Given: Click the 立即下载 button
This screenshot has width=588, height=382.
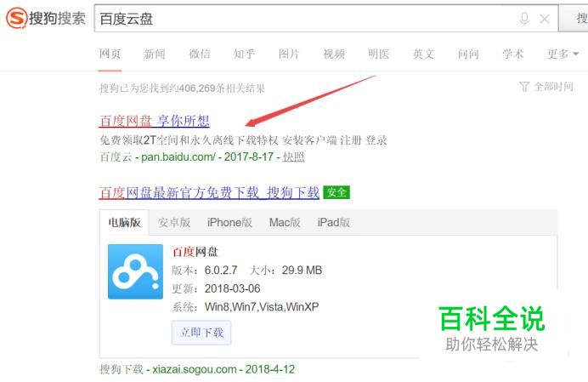Looking at the screenshot, I should point(201,333).
